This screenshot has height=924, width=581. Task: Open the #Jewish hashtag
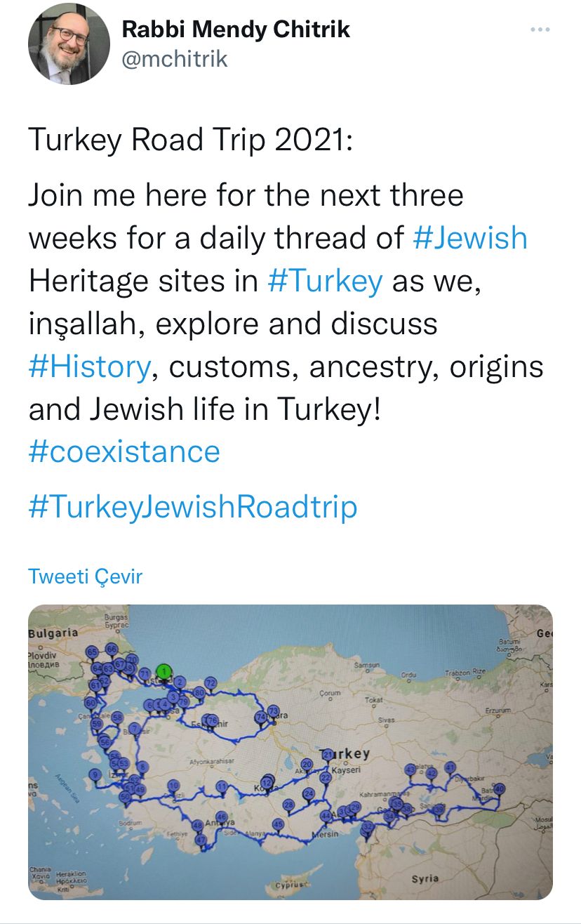[470, 237]
